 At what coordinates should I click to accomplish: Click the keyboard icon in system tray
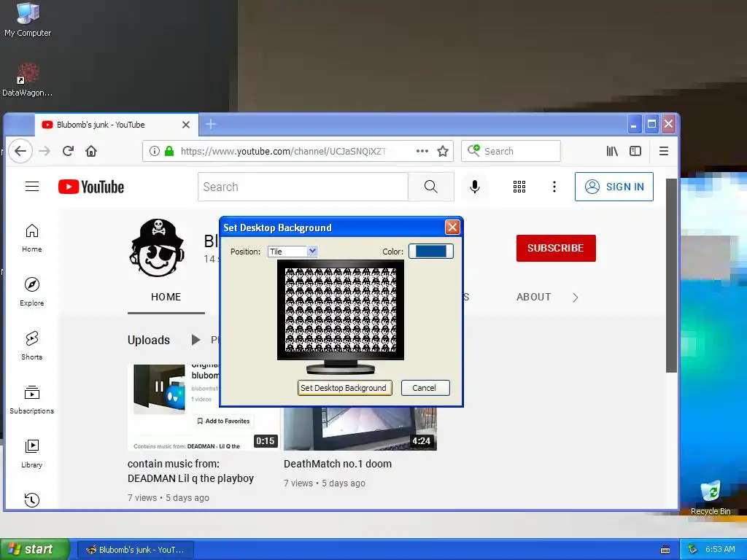[x=665, y=550]
